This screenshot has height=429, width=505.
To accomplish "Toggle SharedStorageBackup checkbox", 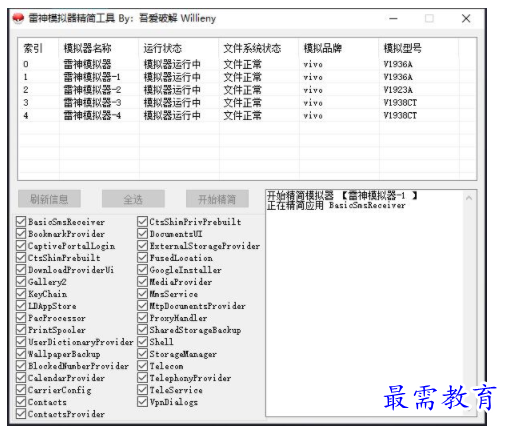I will coord(142,330).
